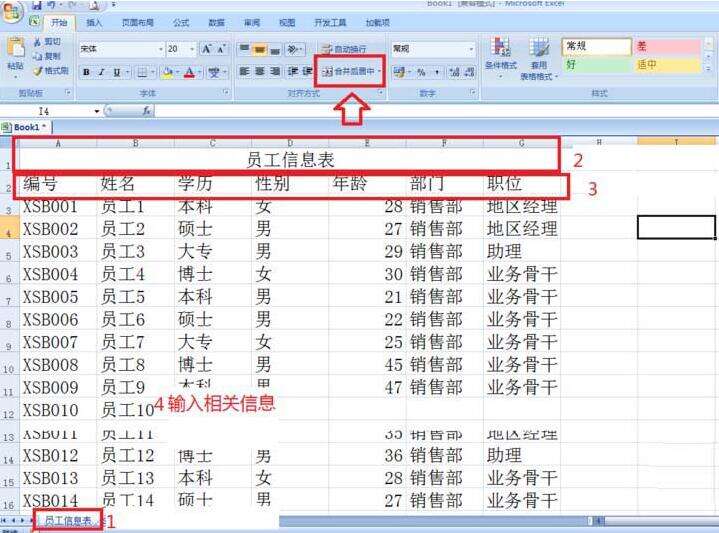The image size is (719, 533).
Task: Apply 适中 neutral cell style
Action: pos(668,65)
